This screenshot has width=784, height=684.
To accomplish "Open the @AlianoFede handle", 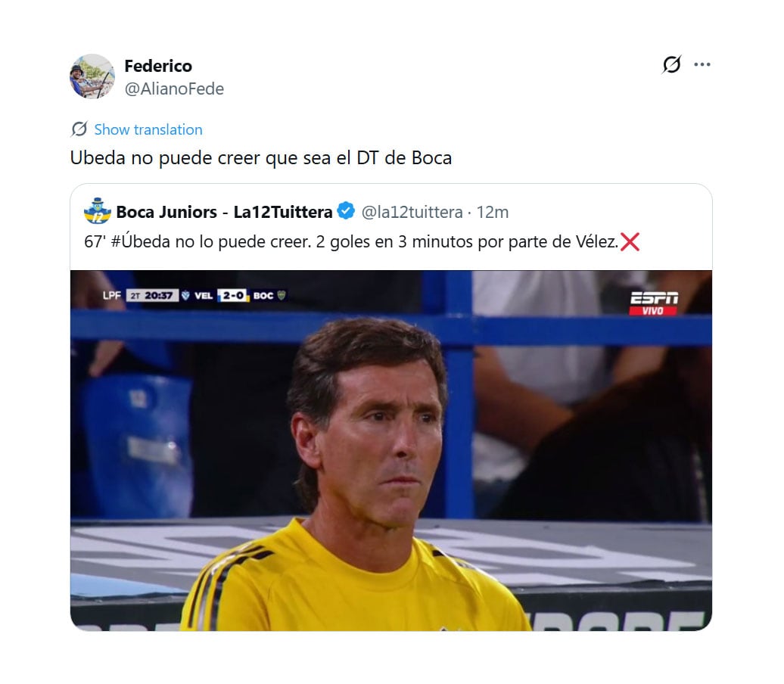I will click(x=174, y=89).
